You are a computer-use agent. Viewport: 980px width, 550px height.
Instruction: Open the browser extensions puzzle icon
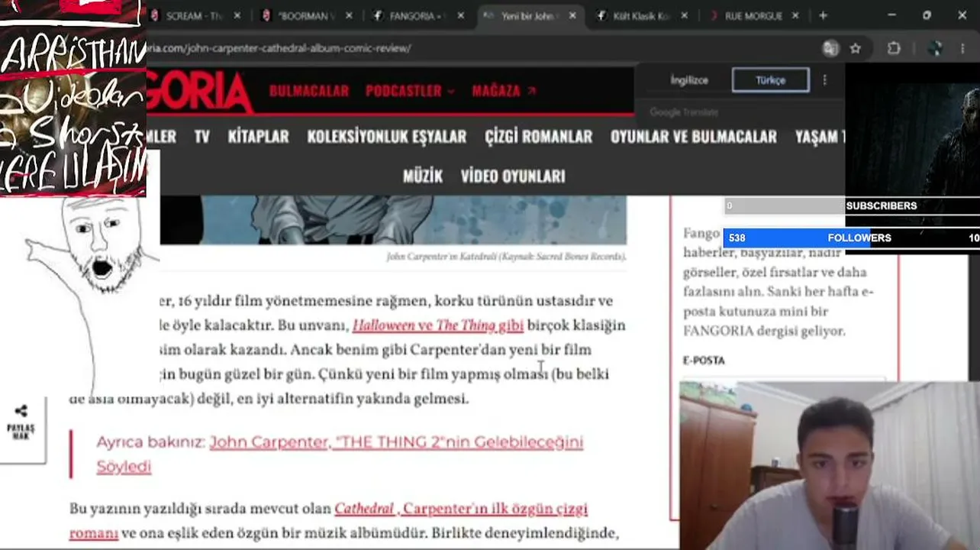(894, 48)
